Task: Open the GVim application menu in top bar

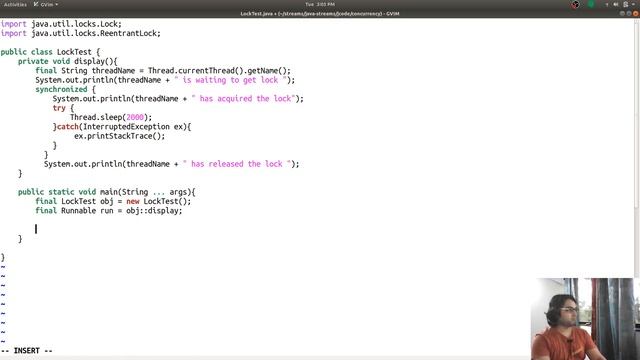Action: (x=46, y=4)
